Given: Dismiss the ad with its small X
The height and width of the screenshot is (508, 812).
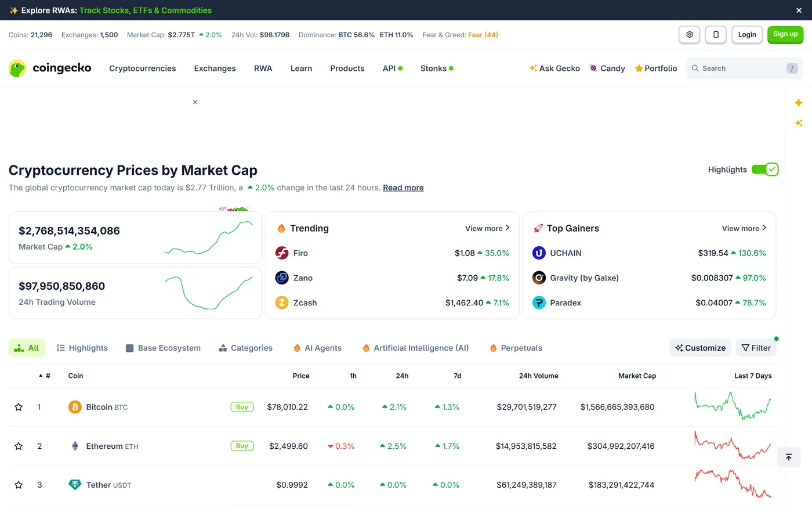Looking at the screenshot, I should (x=195, y=102).
